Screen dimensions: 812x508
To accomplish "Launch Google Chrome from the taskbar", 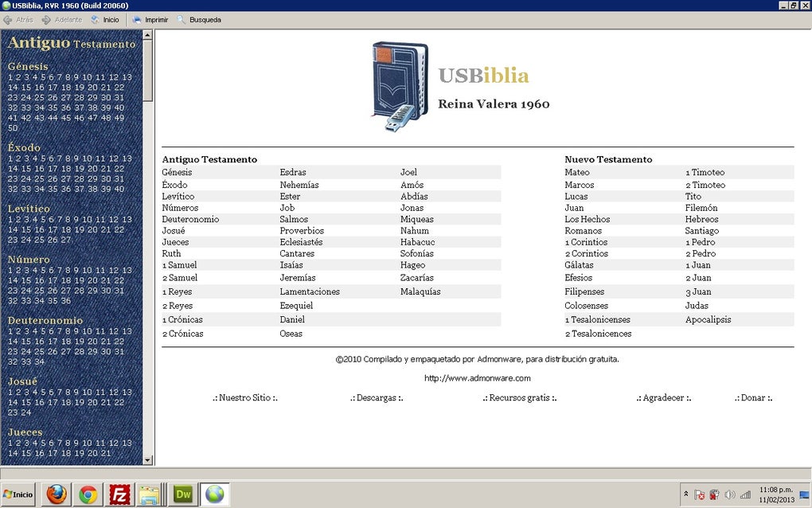I will pyautogui.click(x=88, y=494).
